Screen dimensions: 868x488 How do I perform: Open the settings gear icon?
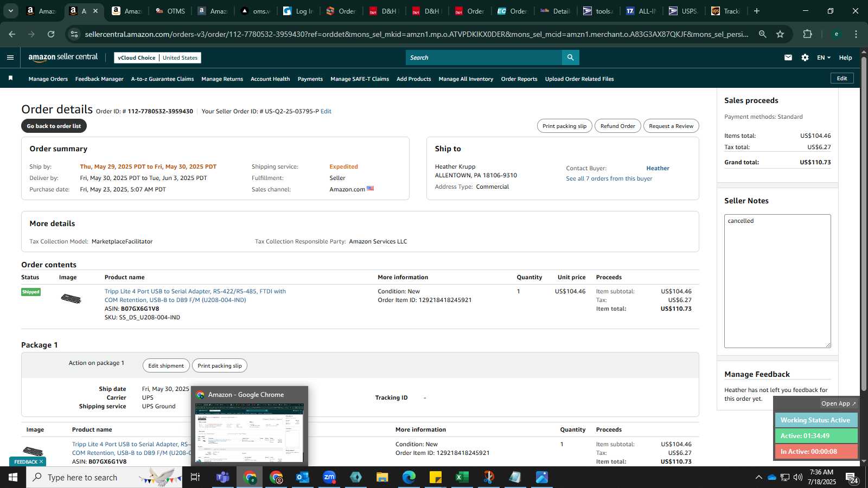[805, 57]
